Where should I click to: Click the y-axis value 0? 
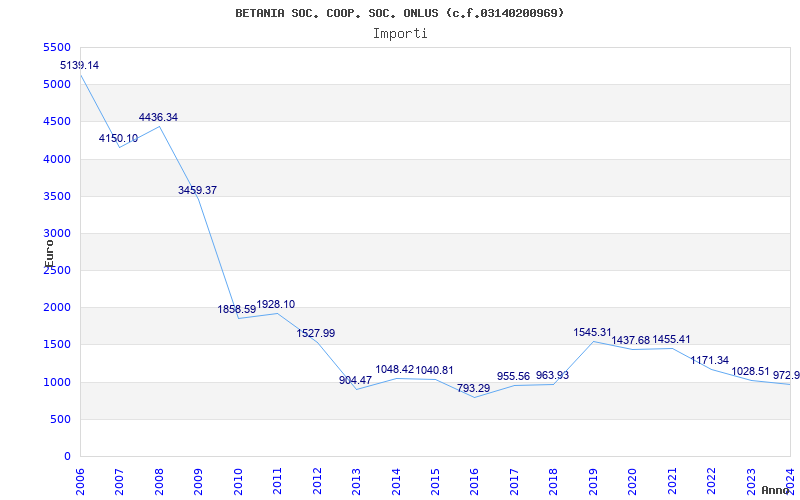[x=67, y=457]
